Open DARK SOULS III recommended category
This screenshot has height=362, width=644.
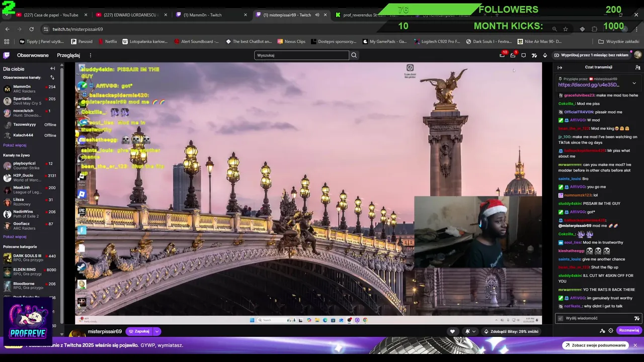(30, 258)
